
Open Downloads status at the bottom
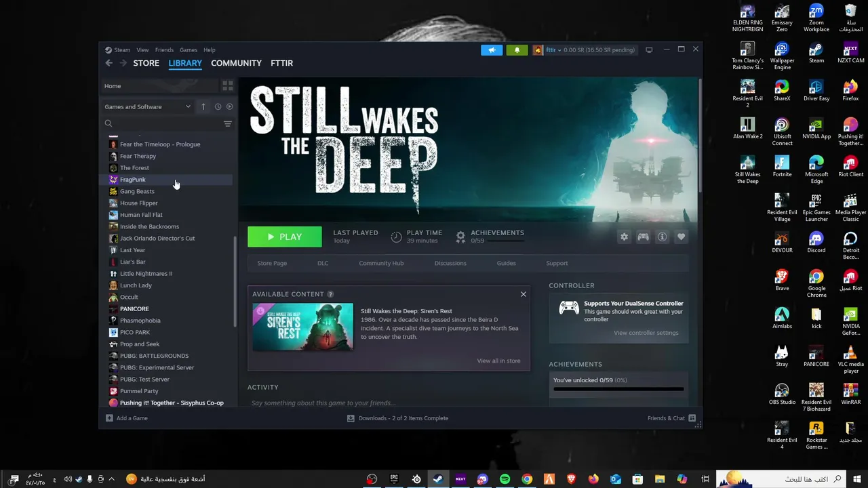coord(397,418)
